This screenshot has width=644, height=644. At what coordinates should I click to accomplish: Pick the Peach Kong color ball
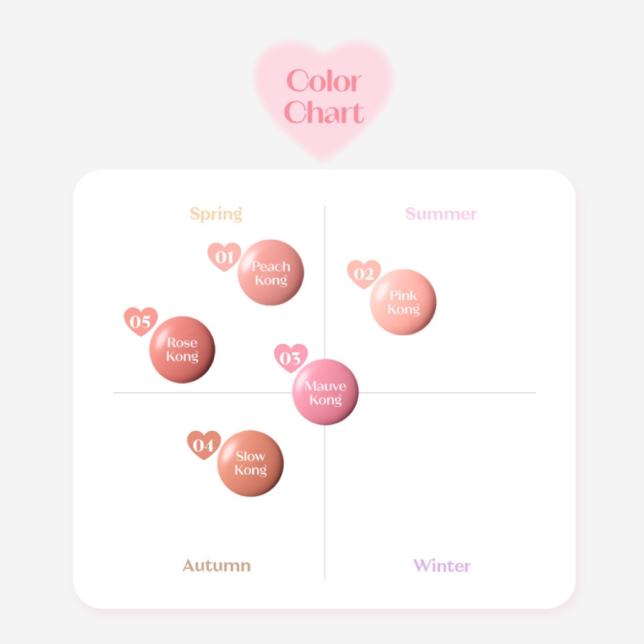point(271,273)
